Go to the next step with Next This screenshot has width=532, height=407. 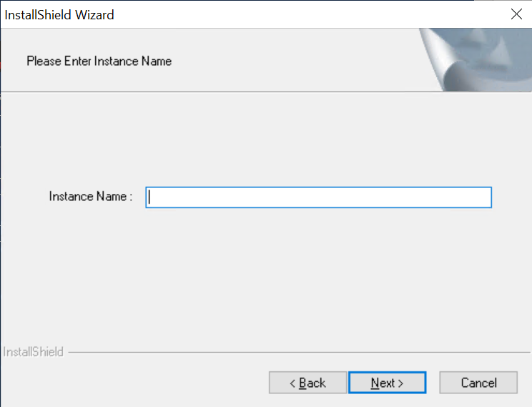[x=387, y=383]
